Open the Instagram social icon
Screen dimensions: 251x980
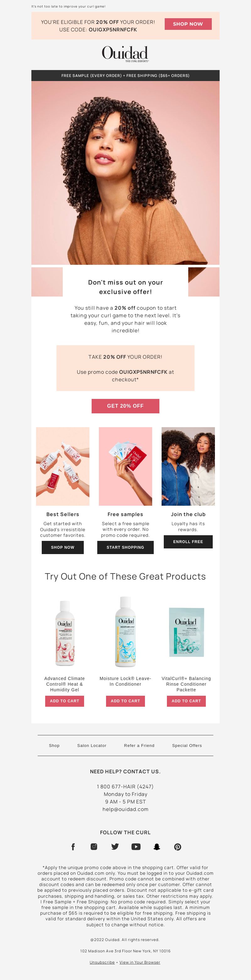[x=94, y=847]
